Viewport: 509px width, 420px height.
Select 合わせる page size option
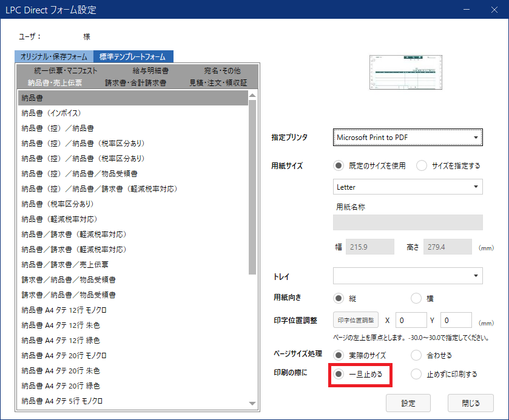416,355
